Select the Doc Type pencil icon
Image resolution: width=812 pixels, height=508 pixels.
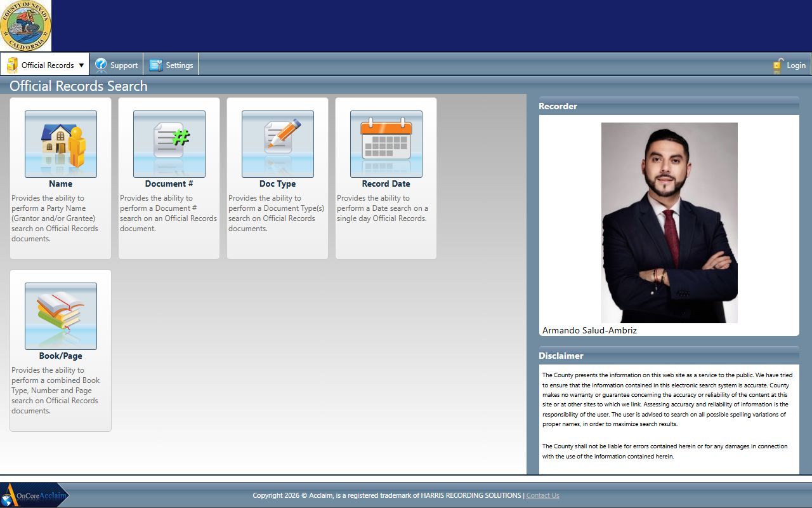tap(278, 144)
